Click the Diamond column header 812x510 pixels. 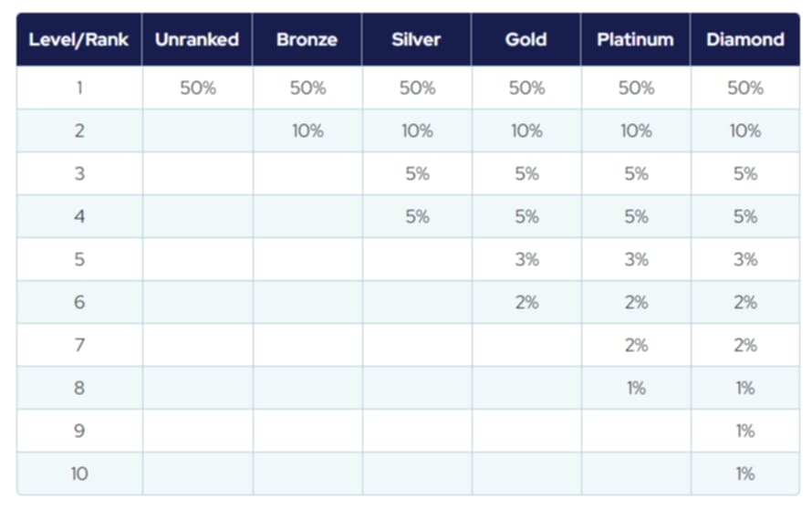coord(745,39)
